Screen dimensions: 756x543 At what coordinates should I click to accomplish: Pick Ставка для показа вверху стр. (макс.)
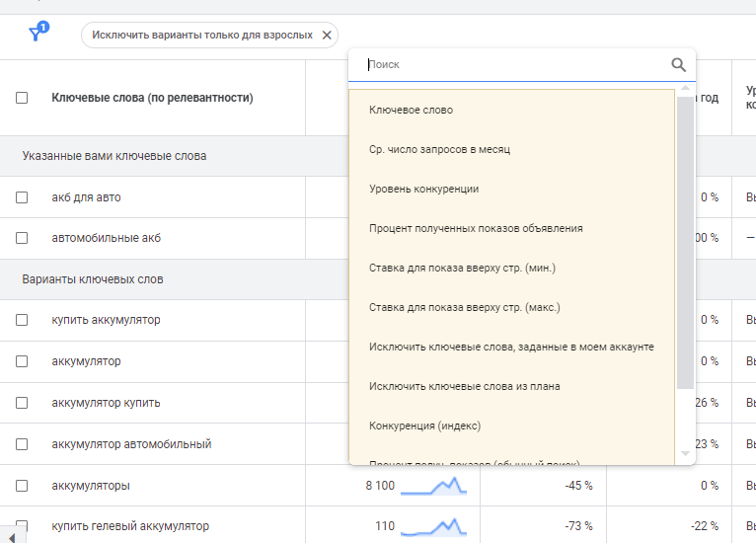(511, 308)
